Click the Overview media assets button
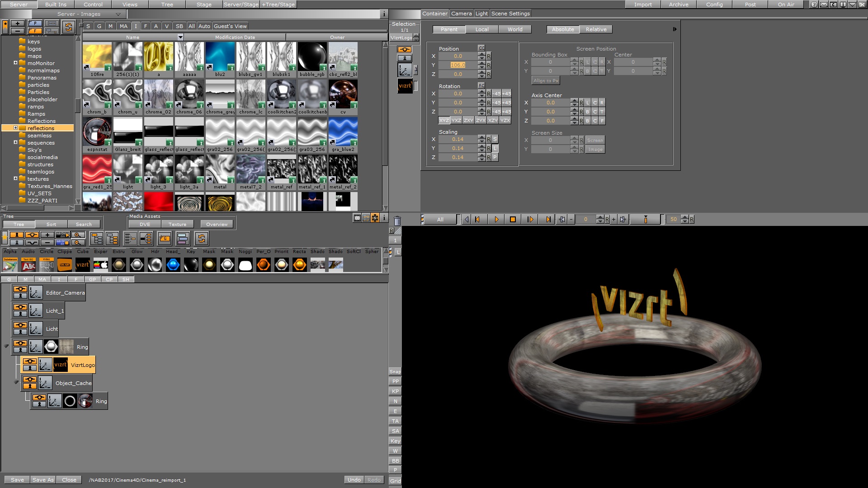This screenshot has height=488, width=868. click(217, 224)
